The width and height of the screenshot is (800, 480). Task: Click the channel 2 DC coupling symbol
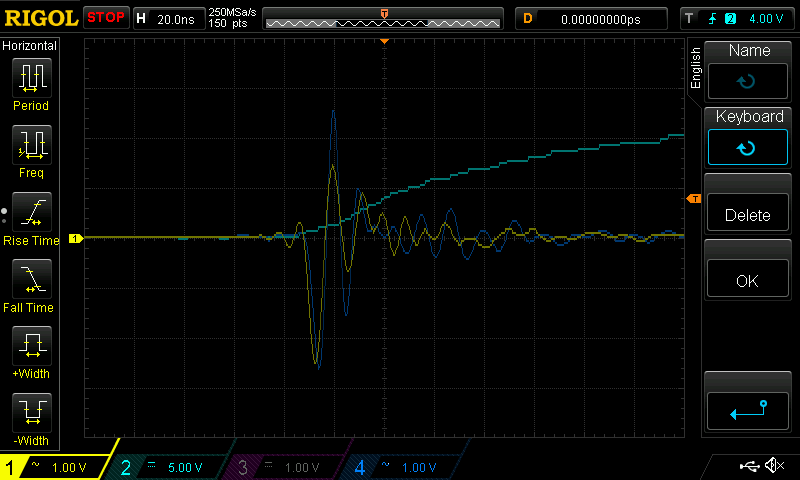(152, 465)
